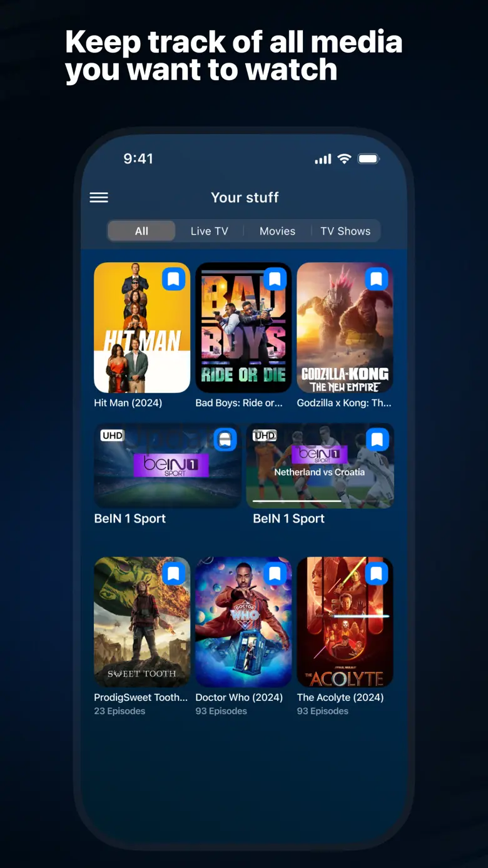Toggle bookmark on Bad Boys poster
The height and width of the screenshot is (868, 488).
275,279
